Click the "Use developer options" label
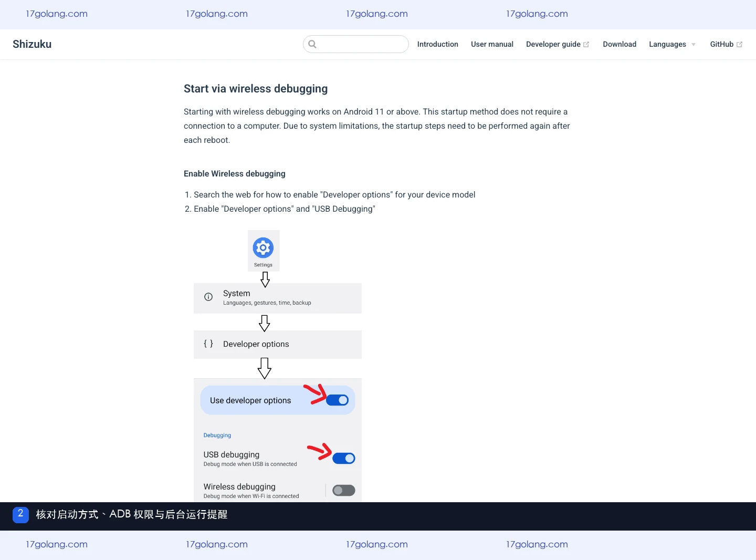 click(250, 400)
